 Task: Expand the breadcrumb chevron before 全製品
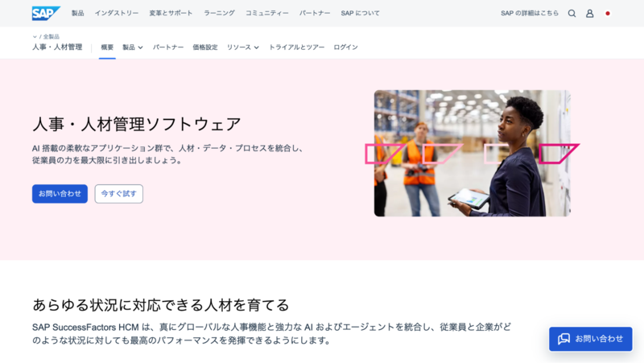pos(35,37)
